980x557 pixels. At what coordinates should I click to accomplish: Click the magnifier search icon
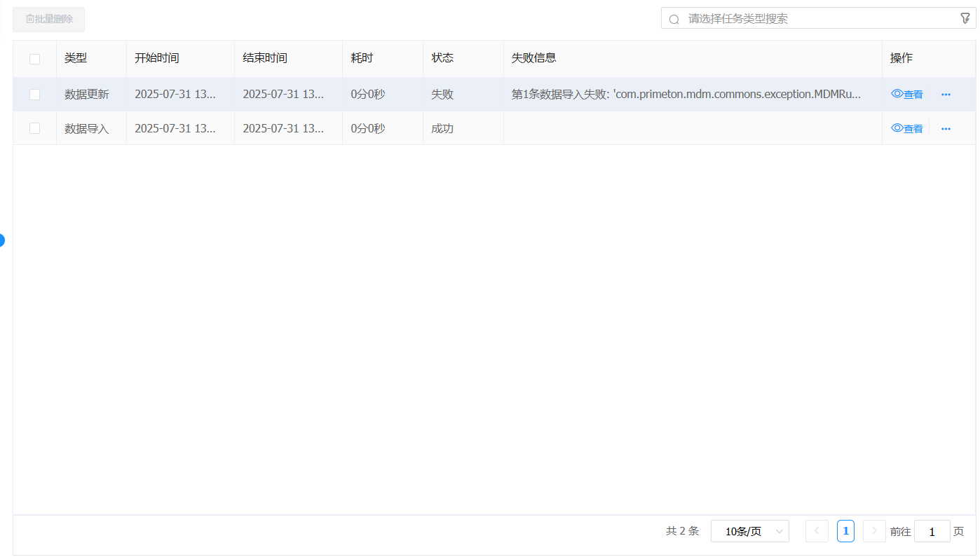coord(674,20)
